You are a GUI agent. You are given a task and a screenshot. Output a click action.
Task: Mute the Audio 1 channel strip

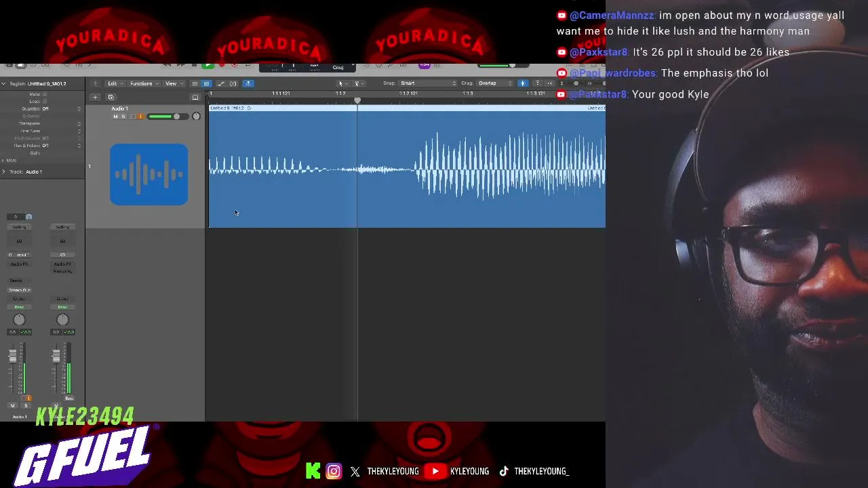(x=12, y=405)
